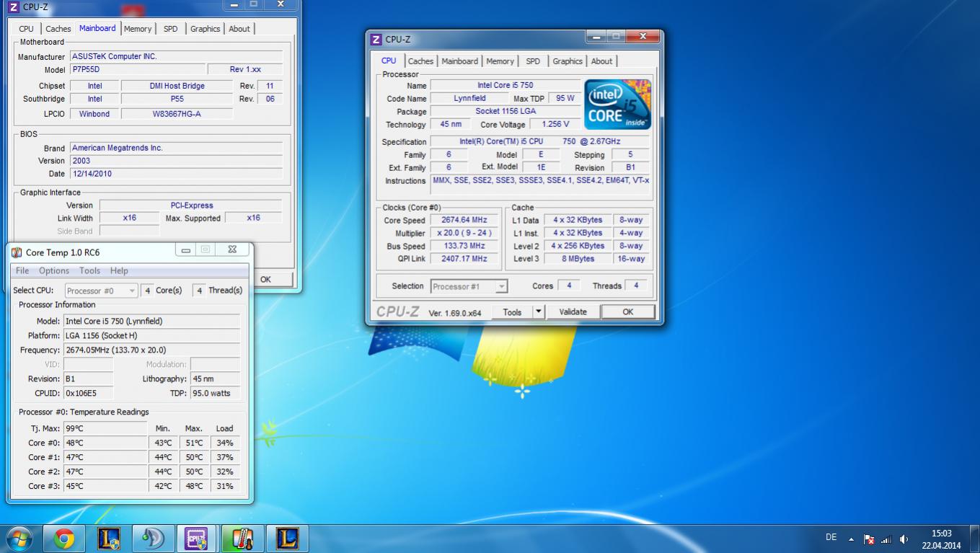Screen dimensions: 980x553
Task: Open the volume speaker tray icon
Action: tap(904, 539)
